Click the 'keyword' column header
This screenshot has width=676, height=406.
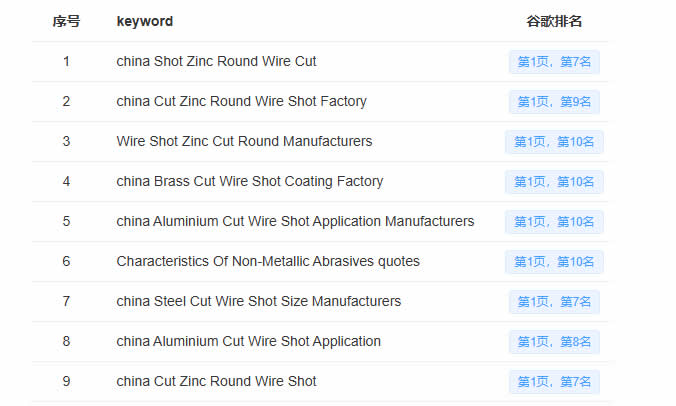point(144,21)
